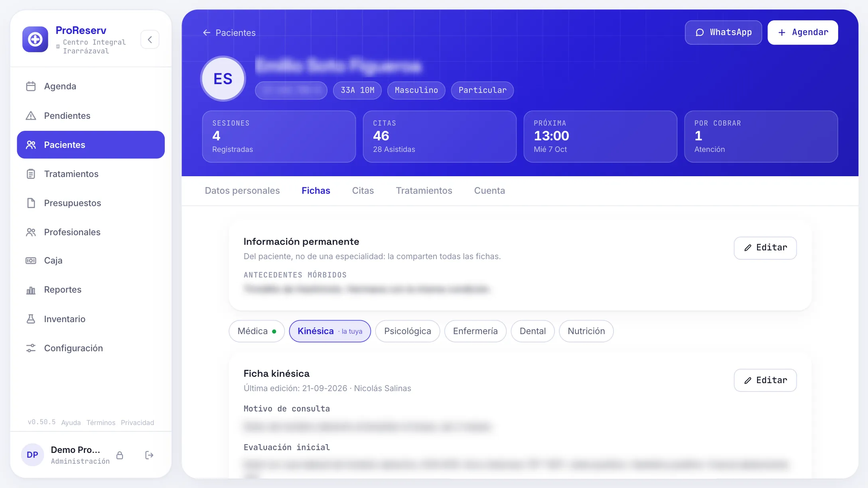Open the Reportes bar chart icon
868x488 pixels.
point(31,290)
